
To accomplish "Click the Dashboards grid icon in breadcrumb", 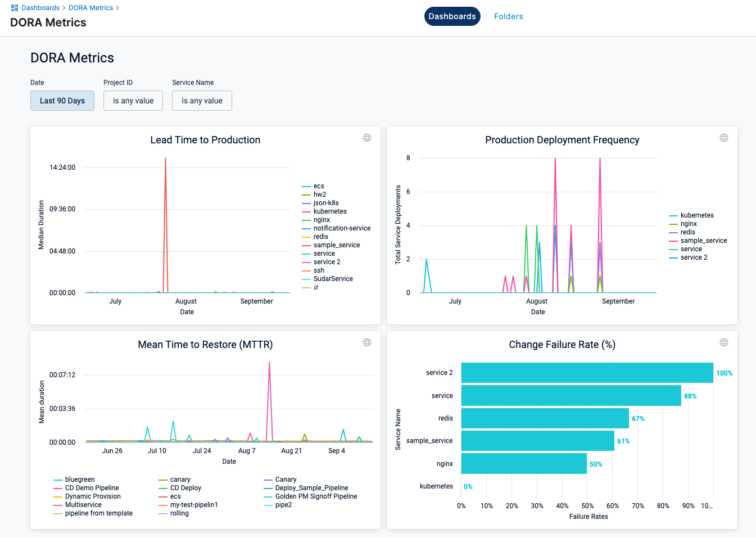I will (15, 8).
